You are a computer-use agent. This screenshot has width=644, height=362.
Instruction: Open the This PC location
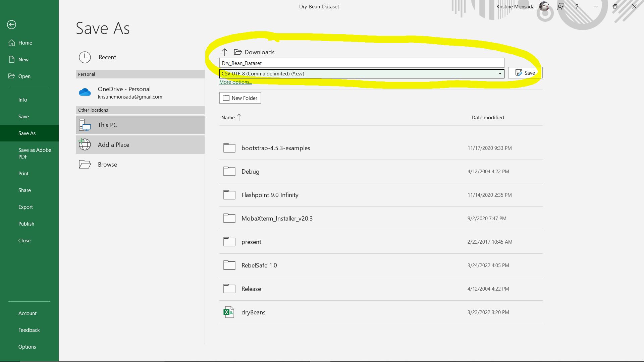(x=140, y=124)
